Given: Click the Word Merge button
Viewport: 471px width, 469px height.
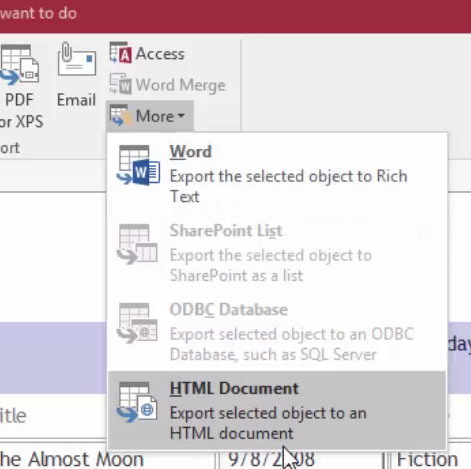Looking at the screenshot, I should 168,85.
